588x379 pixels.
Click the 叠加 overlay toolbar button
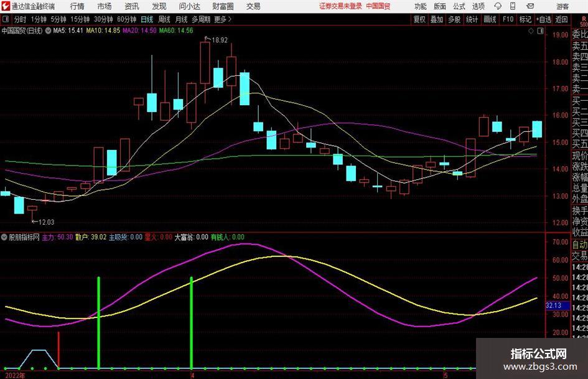(x=437, y=19)
